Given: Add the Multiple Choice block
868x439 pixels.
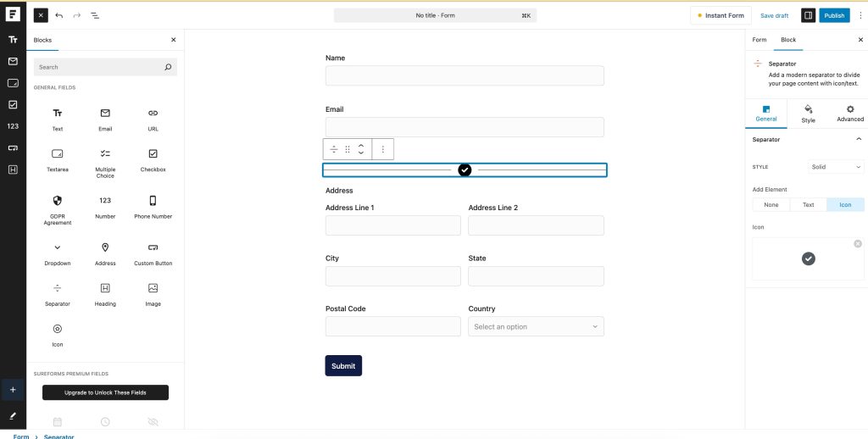Looking at the screenshot, I should (105, 161).
